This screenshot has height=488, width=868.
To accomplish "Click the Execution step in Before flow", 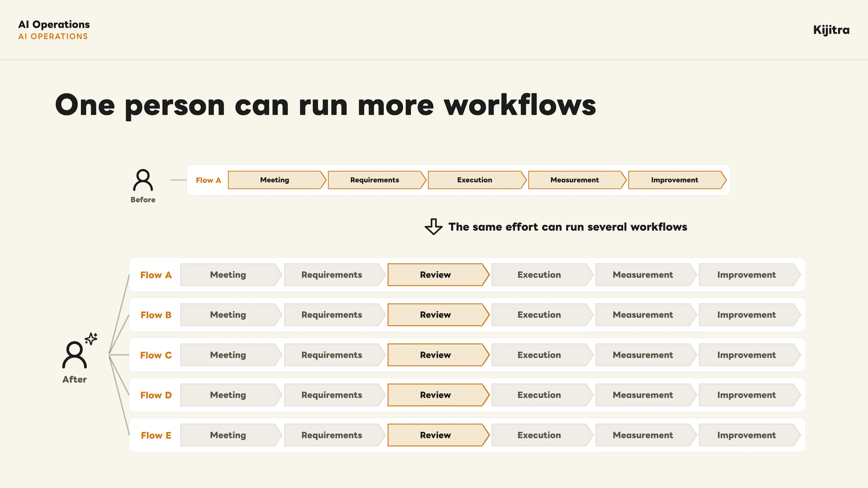I will [477, 180].
